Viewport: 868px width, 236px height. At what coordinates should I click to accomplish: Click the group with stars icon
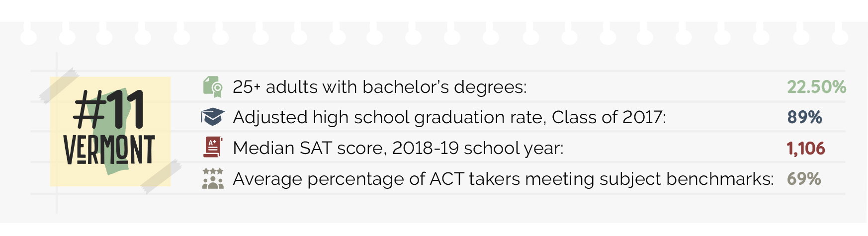point(213,178)
